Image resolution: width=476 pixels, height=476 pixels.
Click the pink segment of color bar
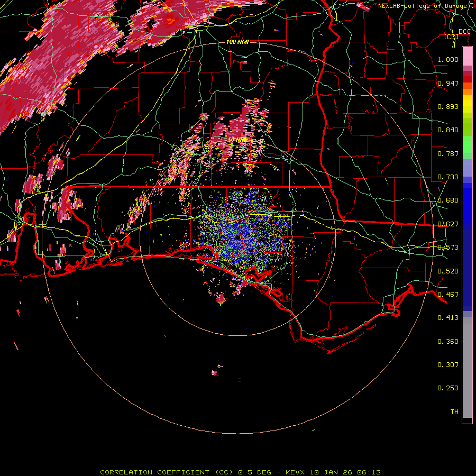[x=467, y=57]
